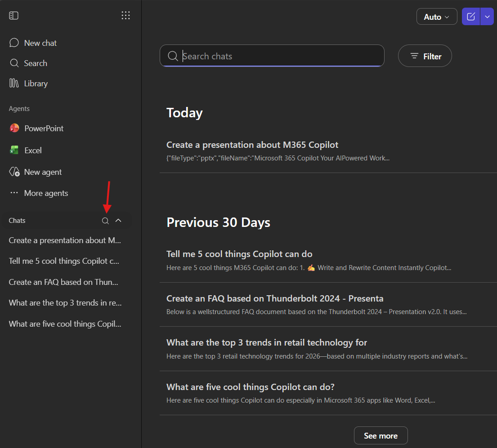Open sidebar chat 'What are five cool things Copil...'
The width and height of the screenshot is (497, 448).
[65, 324]
